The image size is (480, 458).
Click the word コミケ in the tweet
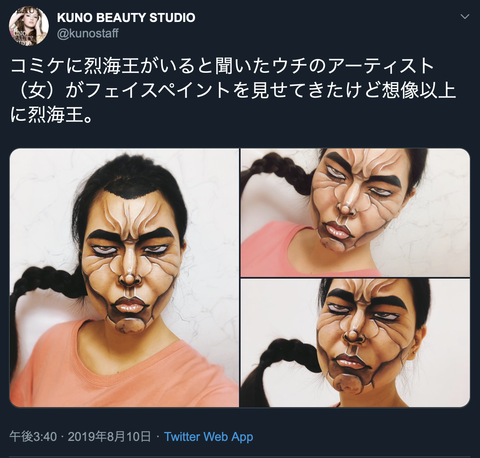click(37, 66)
